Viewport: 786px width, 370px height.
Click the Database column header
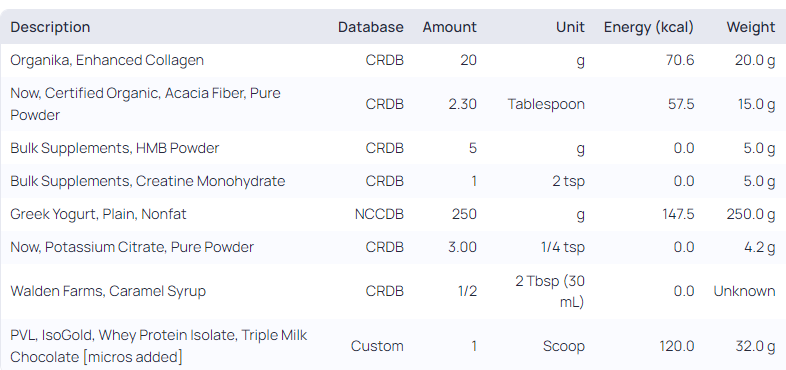point(370,27)
